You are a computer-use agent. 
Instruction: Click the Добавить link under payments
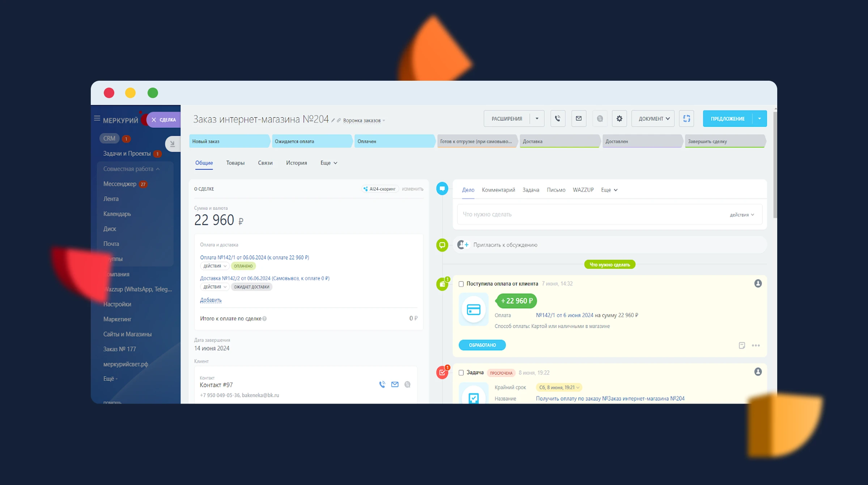point(210,300)
